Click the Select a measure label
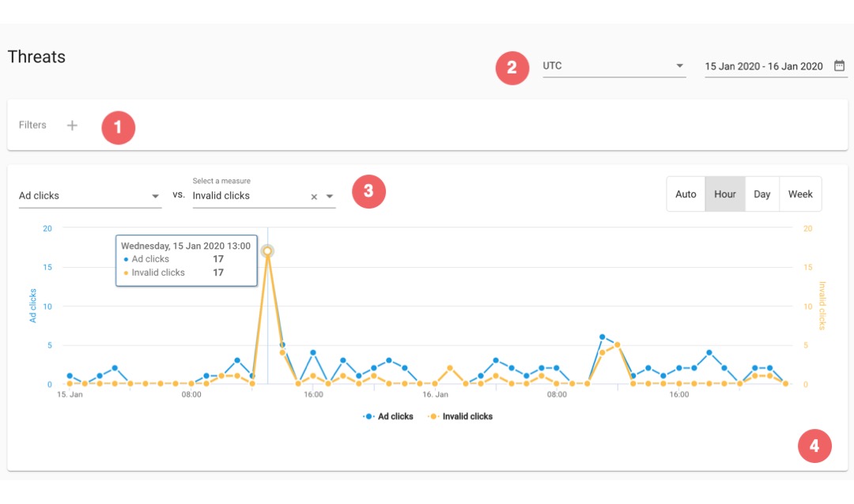The height and width of the screenshot is (504, 854). coord(221,181)
